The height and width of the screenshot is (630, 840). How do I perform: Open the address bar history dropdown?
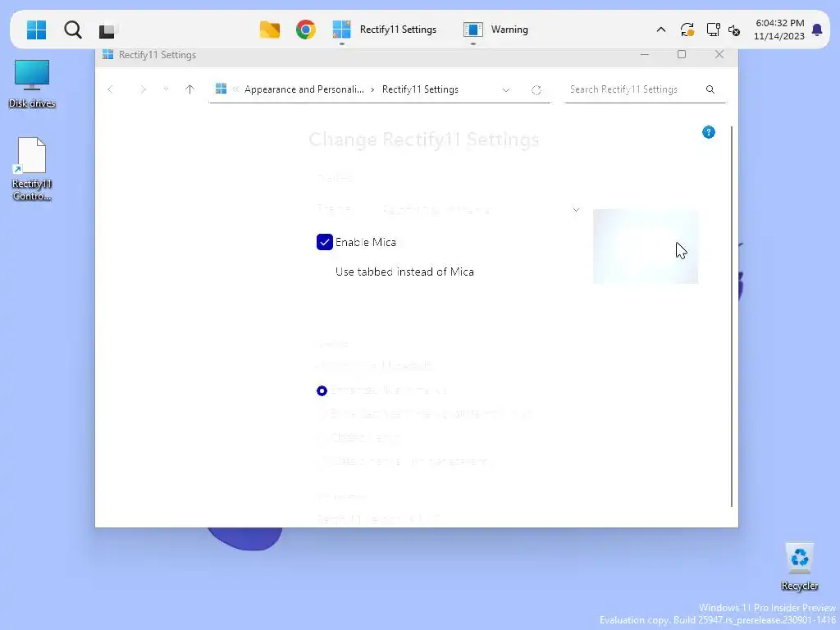coord(505,90)
